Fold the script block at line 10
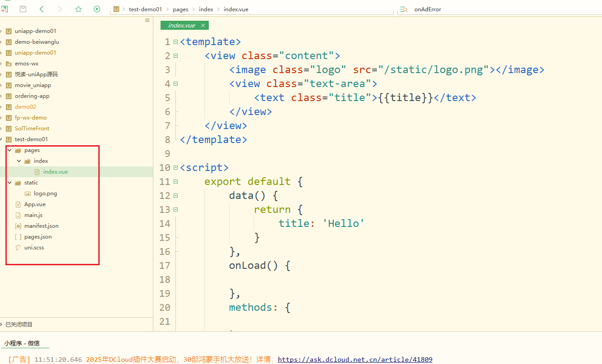 175,167
